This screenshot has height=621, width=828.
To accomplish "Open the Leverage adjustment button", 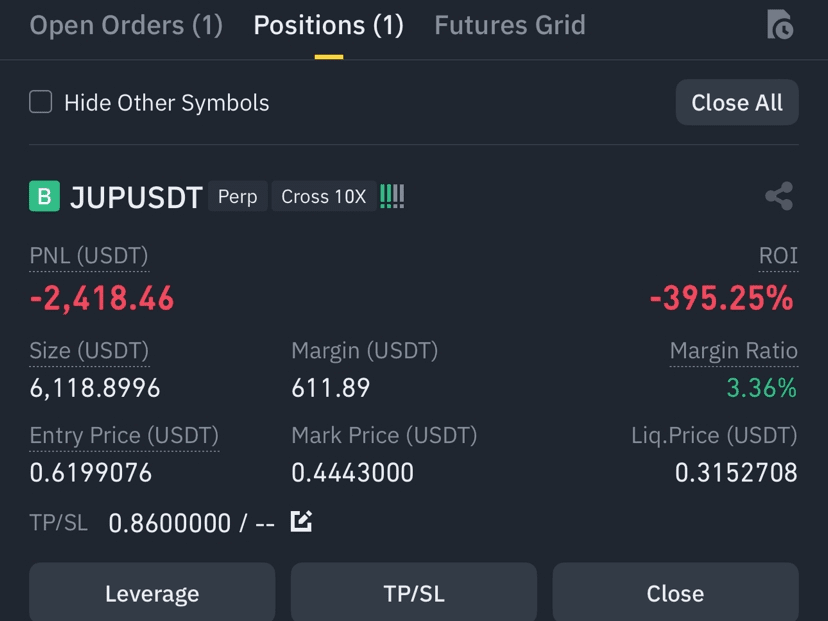I will 152,592.
